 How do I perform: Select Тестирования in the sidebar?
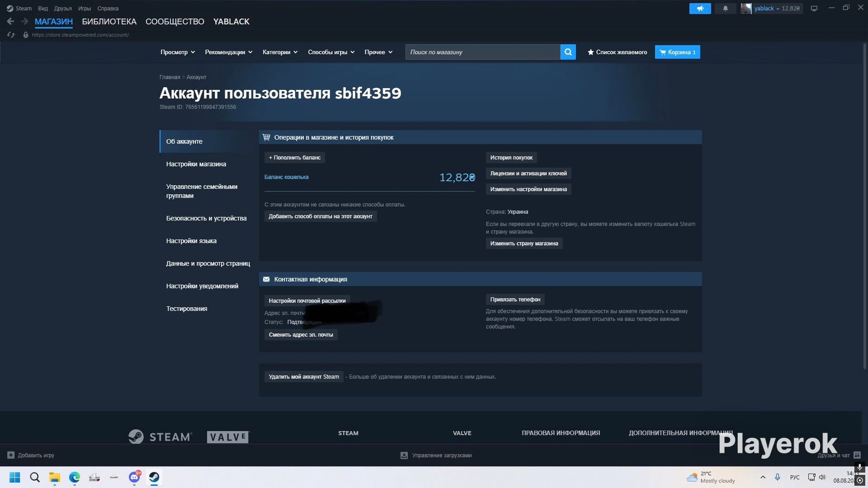pos(186,308)
